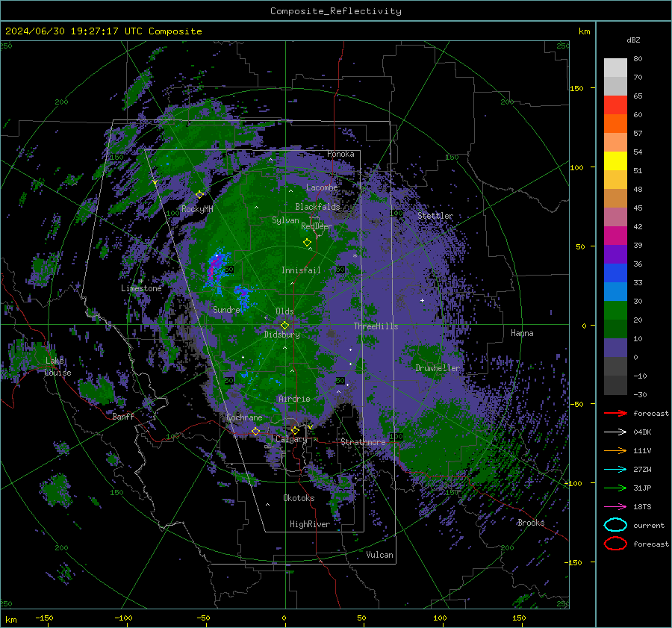
Task: Click the Sylvan city label
Action: [285, 220]
